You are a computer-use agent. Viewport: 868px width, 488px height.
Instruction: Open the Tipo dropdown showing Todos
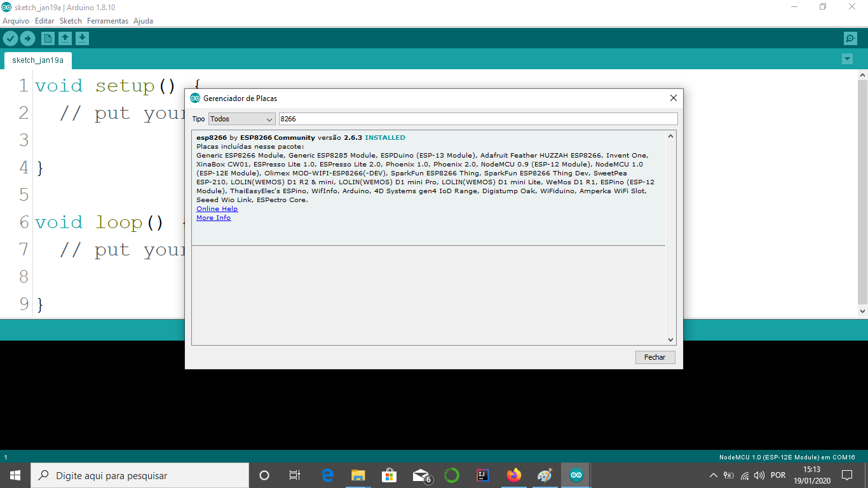click(x=242, y=119)
